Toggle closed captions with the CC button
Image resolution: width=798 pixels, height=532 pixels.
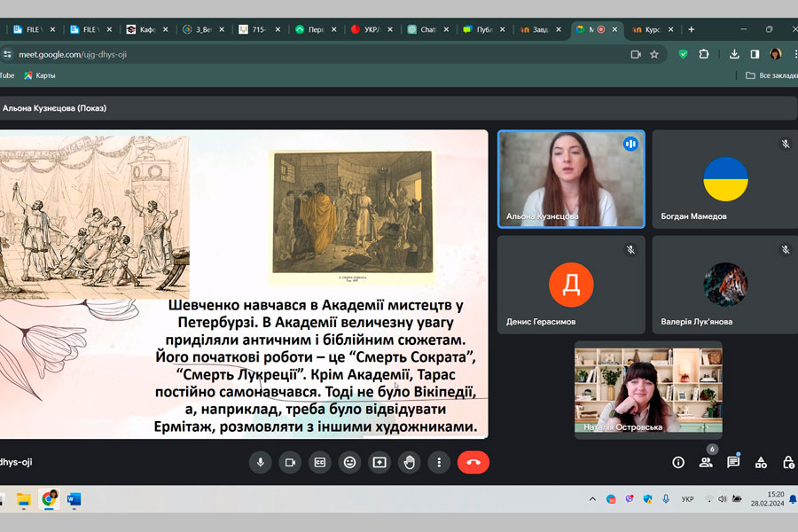pos(319,462)
